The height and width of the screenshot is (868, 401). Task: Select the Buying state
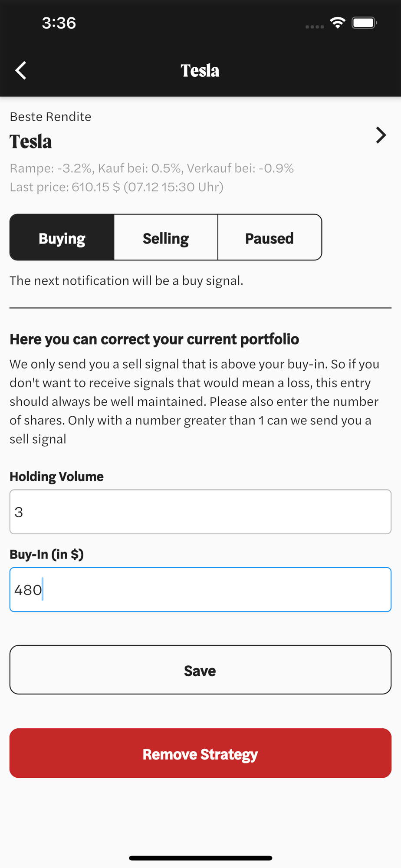[x=62, y=237]
